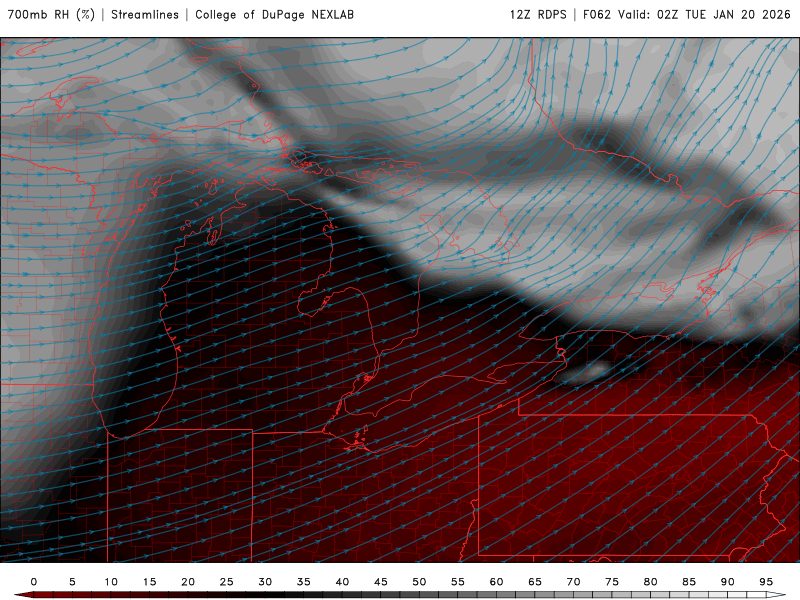Viewport: 800px width, 600px height.
Task: Select the "F062" forecast hour text
Action: click(x=597, y=15)
